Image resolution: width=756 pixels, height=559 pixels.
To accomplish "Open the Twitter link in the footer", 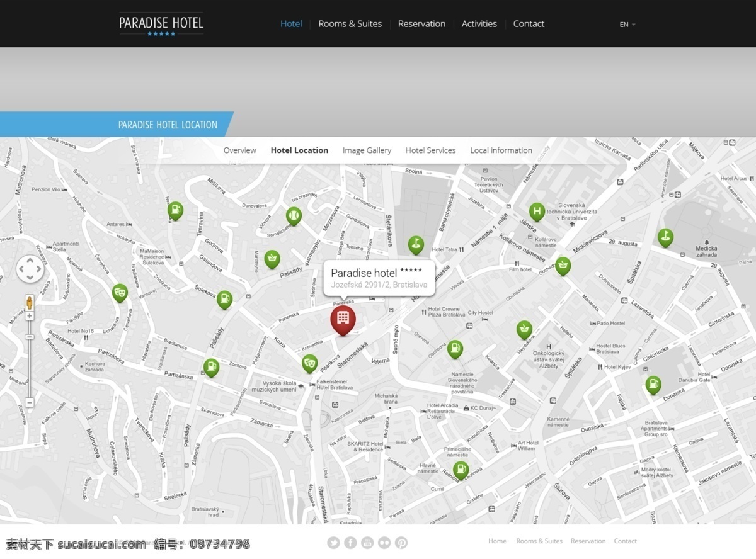I will click(x=333, y=543).
